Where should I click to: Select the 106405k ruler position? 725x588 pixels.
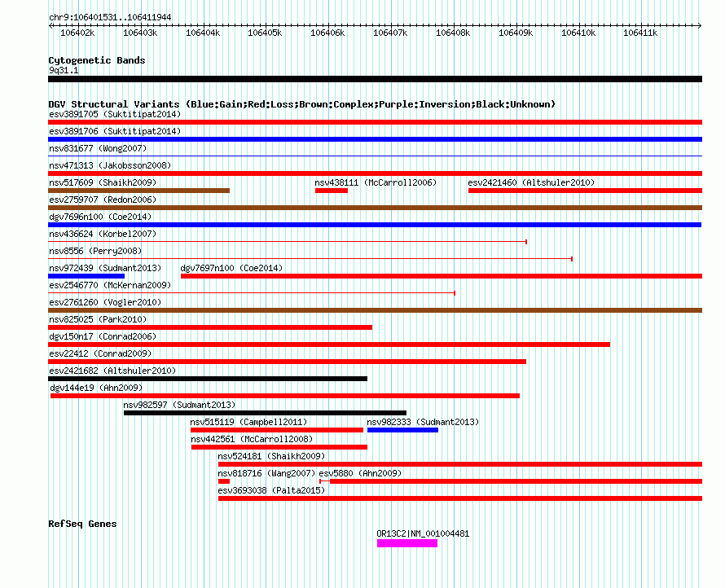coord(265,33)
